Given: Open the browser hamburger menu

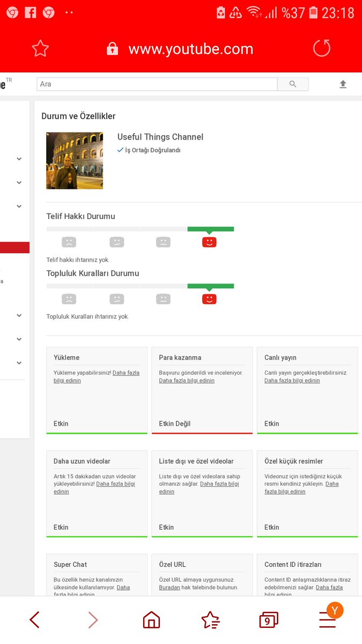Looking at the screenshot, I should click(327, 620).
